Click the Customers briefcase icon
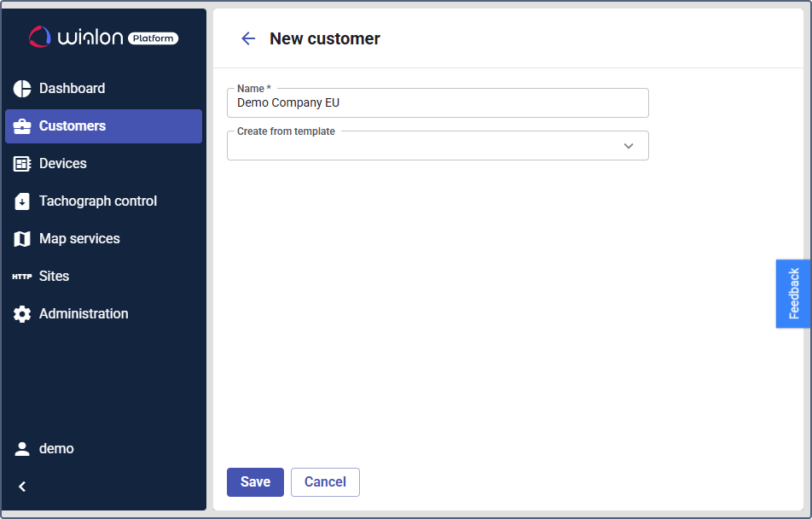812x519 pixels. tap(22, 126)
